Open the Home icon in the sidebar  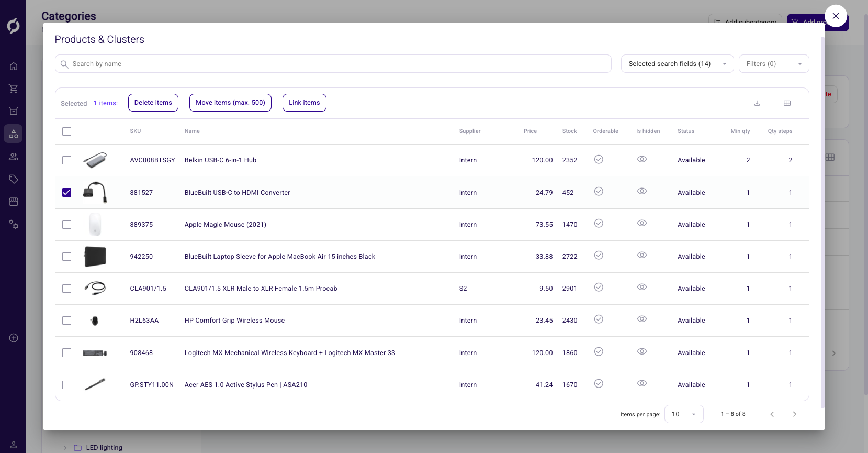coord(14,66)
